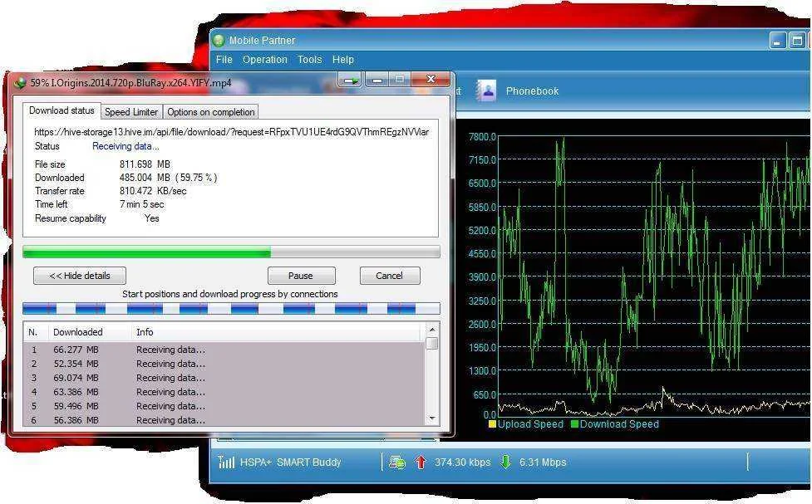812x504 pixels.
Task: Click the green Download Speed legend square
Action: (574, 424)
